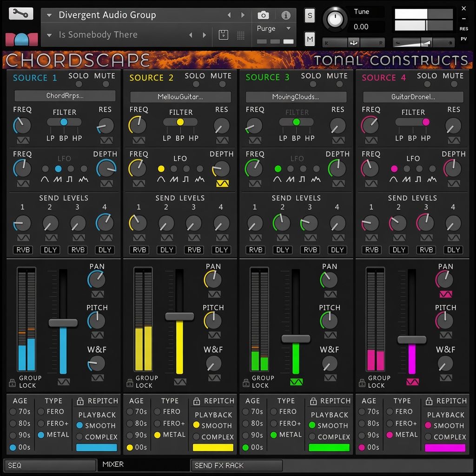The height and width of the screenshot is (476, 476).
Task: Click the Source 1 cyan color bar
Action: 97,448
